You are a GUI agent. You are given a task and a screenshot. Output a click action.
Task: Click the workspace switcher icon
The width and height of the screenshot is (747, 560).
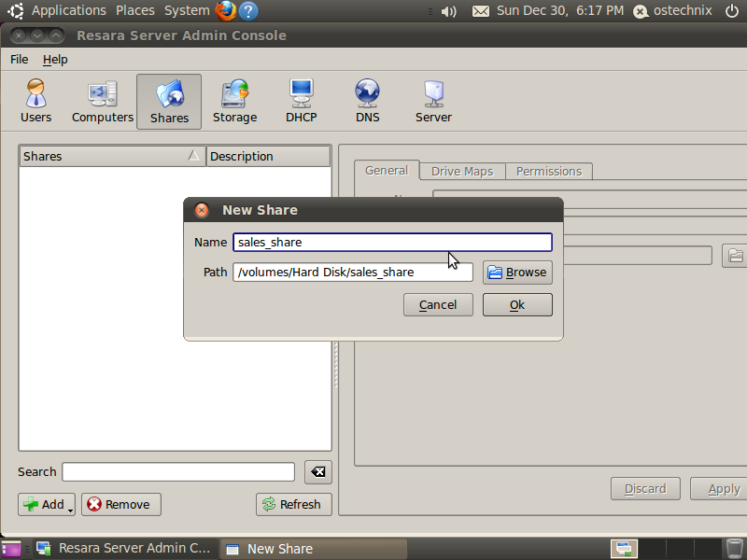tap(624, 549)
